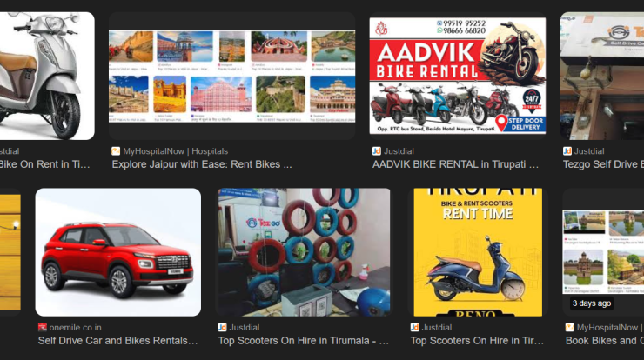This screenshot has width=644, height=360.
Task: Open the Jaipur landmarks collage thumbnail
Action: coord(232,76)
